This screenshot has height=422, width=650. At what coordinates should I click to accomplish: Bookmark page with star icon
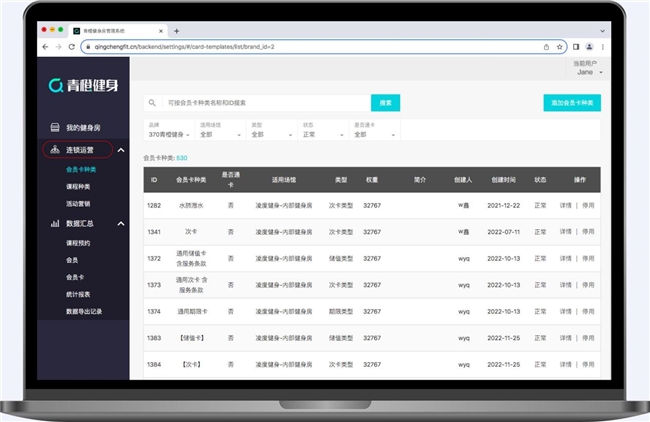[x=559, y=47]
